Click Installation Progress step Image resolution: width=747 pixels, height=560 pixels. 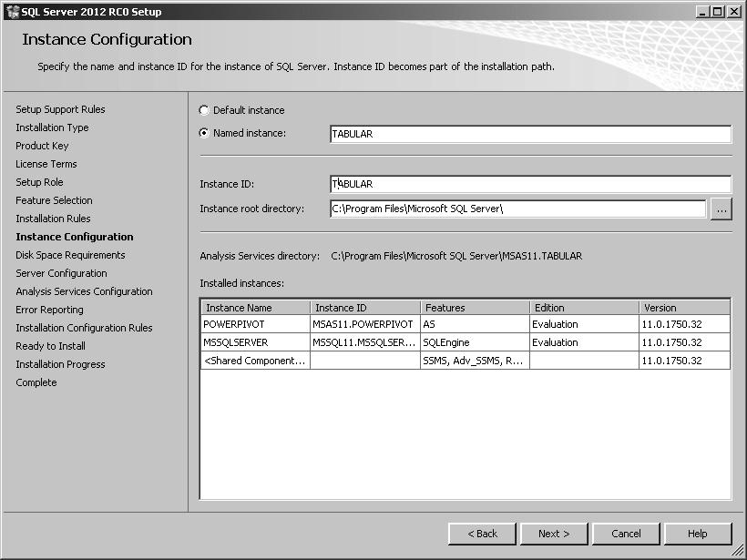(x=60, y=364)
